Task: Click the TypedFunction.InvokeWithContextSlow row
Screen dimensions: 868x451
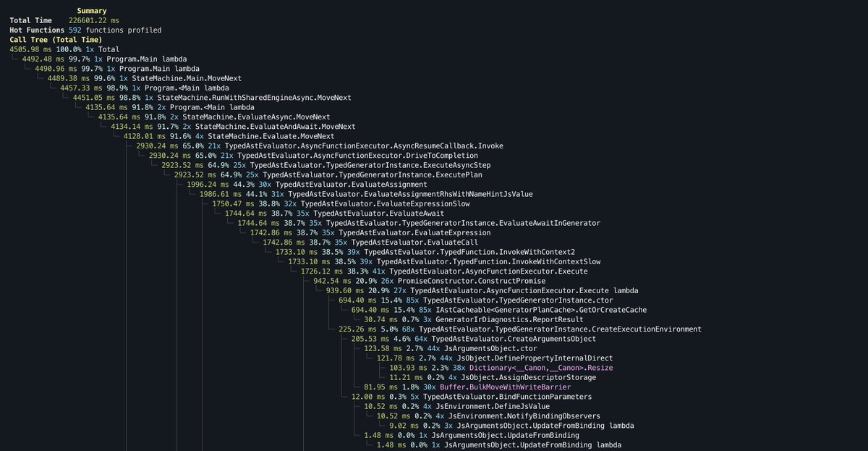Action: tap(444, 261)
